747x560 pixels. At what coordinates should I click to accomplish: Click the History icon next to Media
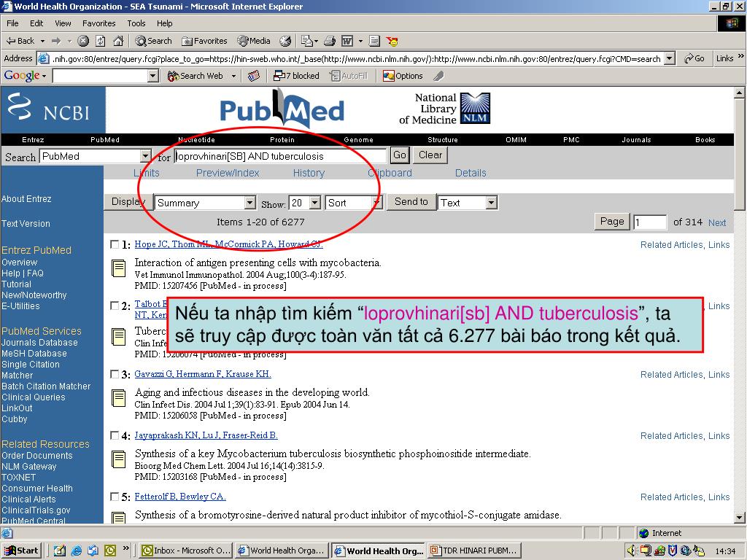point(285,41)
